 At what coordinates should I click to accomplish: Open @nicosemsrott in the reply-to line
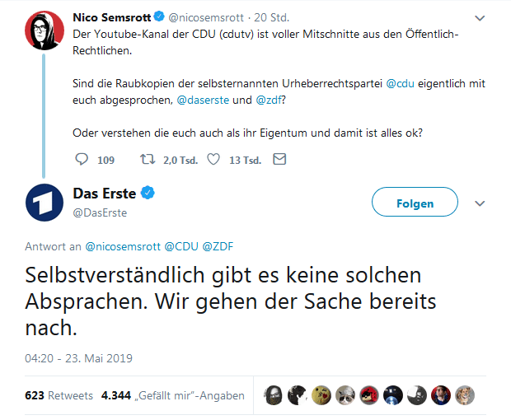(x=123, y=246)
